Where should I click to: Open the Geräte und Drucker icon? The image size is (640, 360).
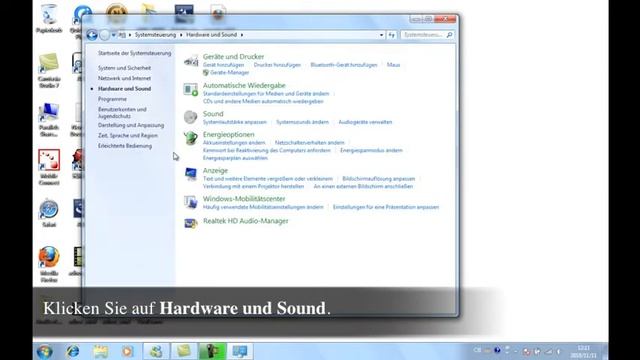click(x=191, y=61)
